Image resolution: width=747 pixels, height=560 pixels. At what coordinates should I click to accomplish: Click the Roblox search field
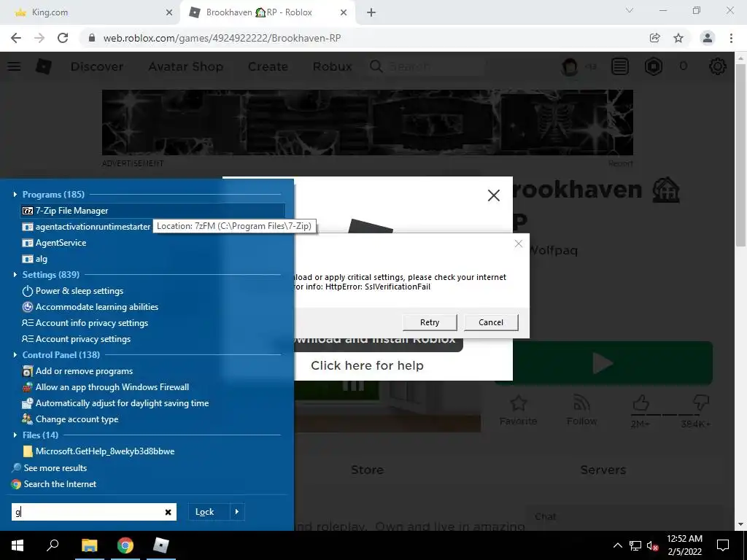427,66
